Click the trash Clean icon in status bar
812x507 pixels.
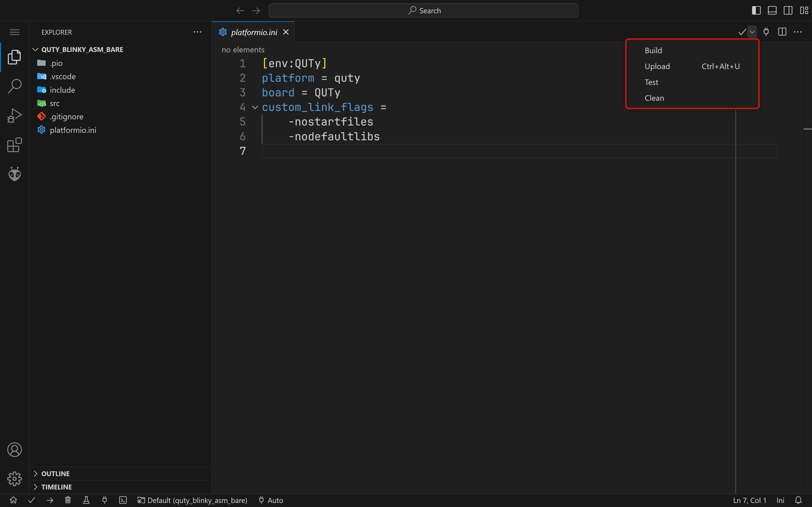point(68,500)
